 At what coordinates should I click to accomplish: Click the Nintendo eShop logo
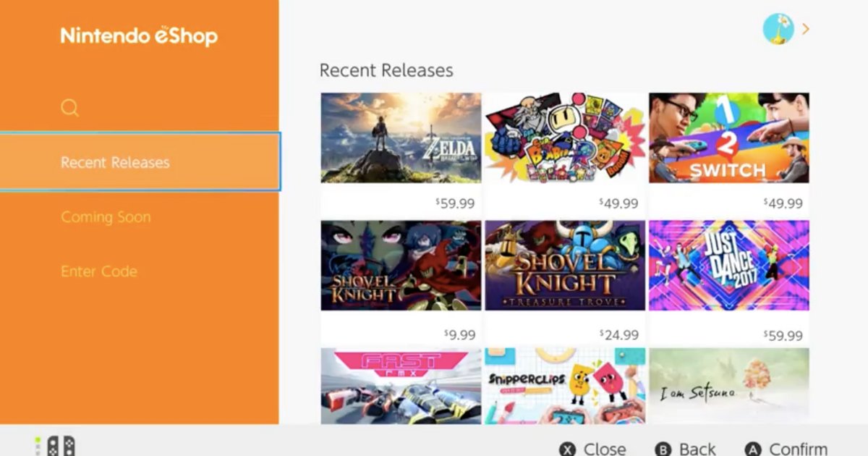(x=139, y=35)
